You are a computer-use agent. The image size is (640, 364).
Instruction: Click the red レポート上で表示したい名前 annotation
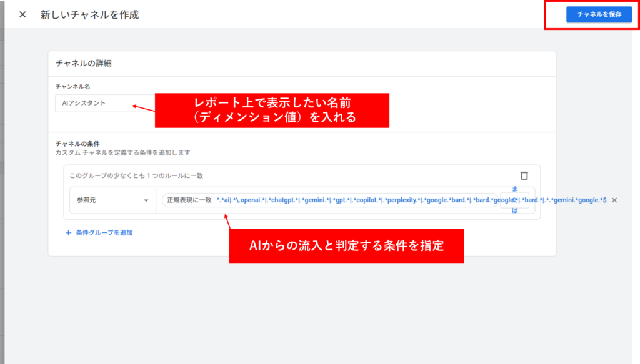coord(272,111)
